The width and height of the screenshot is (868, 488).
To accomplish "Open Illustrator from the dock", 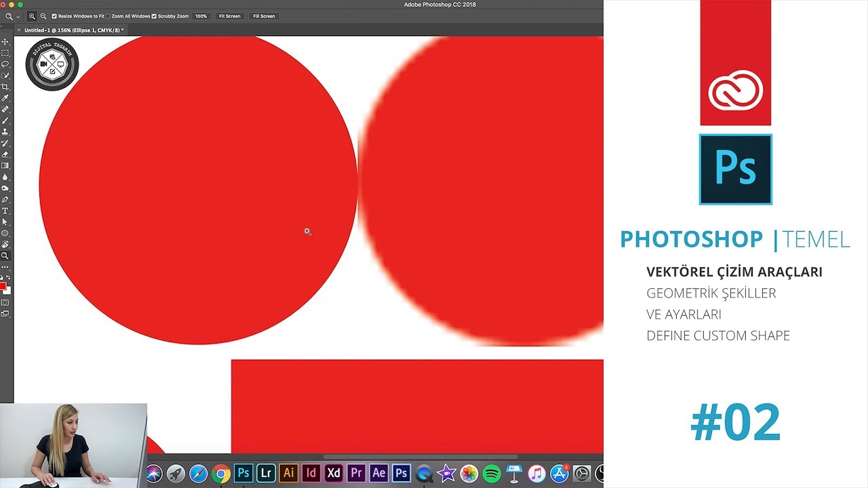I will 288,473.
